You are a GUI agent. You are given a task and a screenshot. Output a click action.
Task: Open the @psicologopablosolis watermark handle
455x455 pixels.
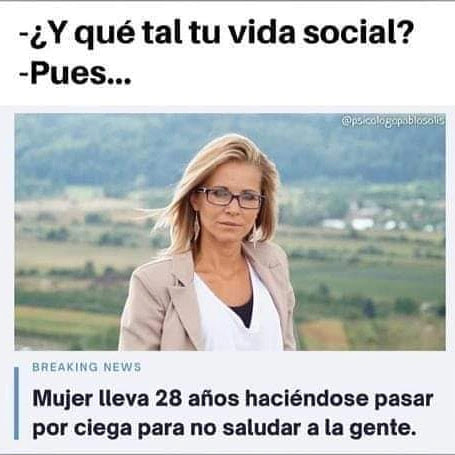(393, 122)
